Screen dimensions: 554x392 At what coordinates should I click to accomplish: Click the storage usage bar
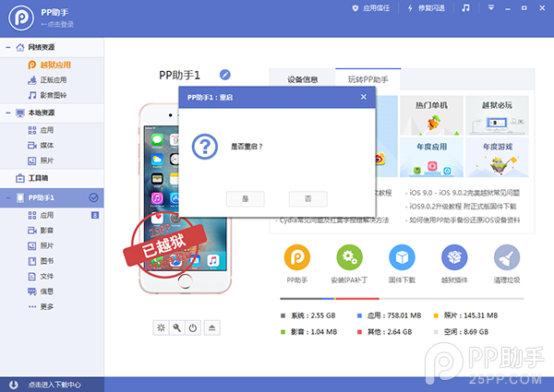(x=402, y=299)
